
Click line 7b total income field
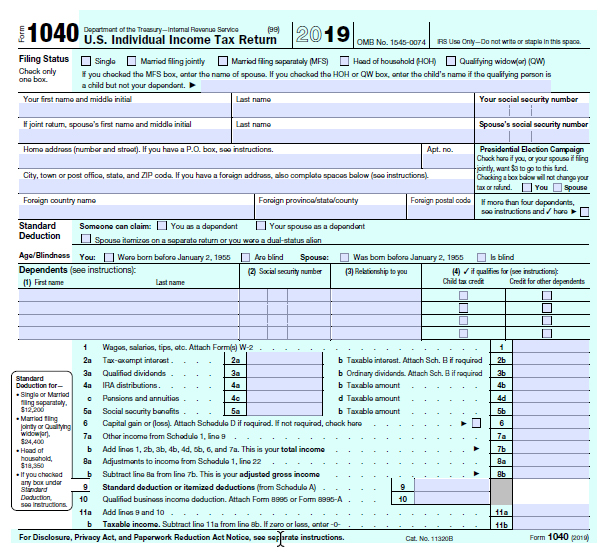point(551,449)
